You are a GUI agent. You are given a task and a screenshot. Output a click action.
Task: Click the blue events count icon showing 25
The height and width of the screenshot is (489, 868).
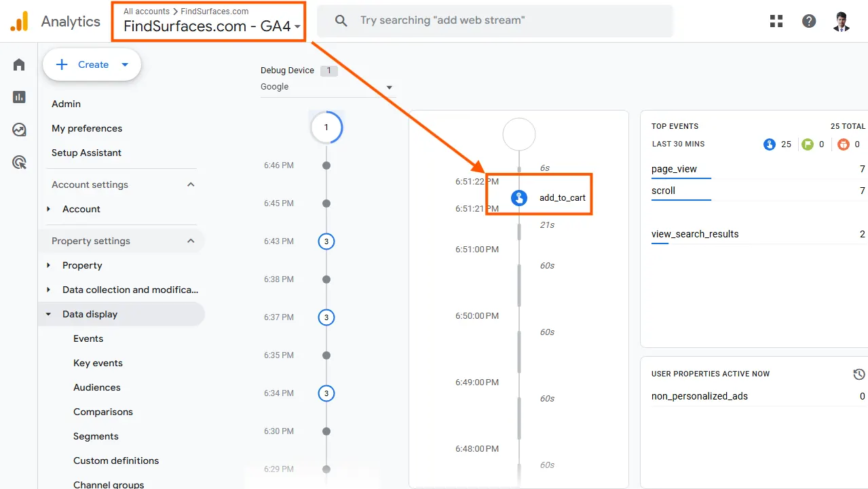click(x=770, y=144)
